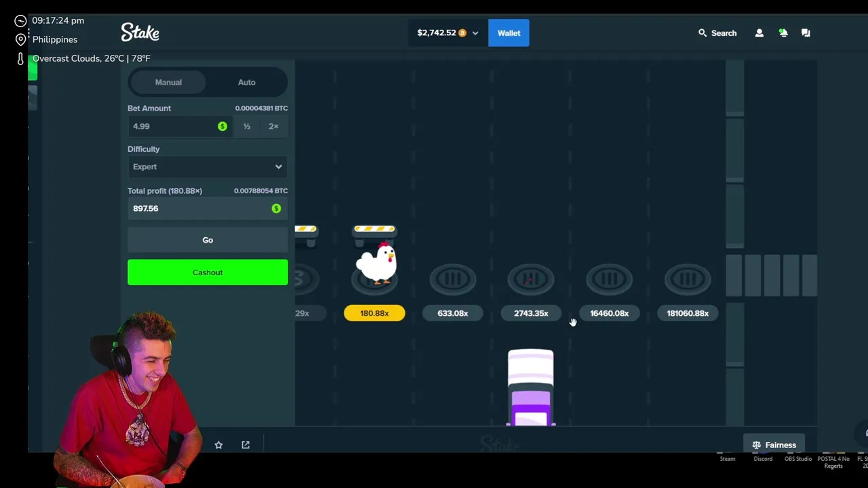This screenshot has width=868, height=488.
Task: Click the 181060.88x multiplier tile
Action: 688,313
